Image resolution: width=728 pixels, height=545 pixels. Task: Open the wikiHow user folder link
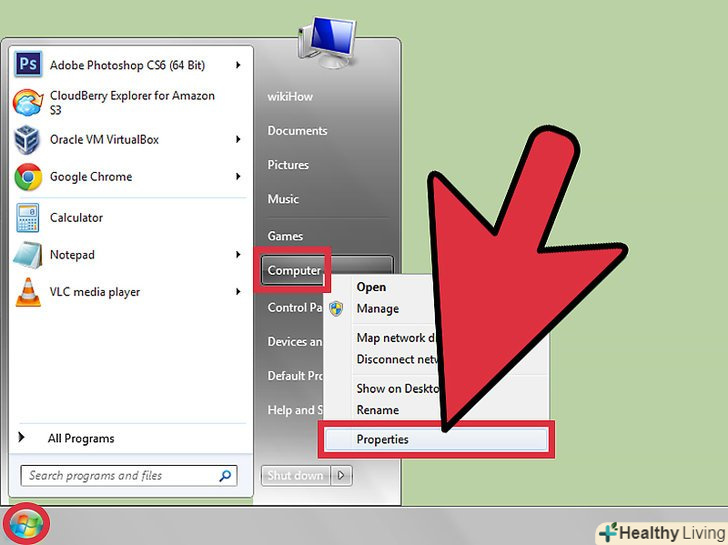290,97
